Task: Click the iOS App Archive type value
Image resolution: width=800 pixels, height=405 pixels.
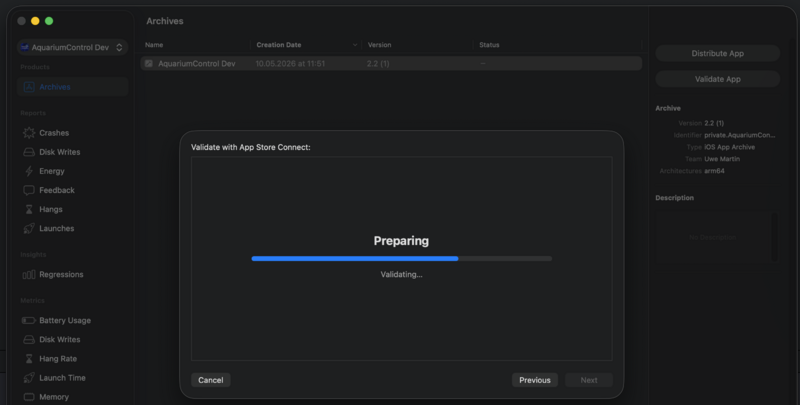Action: 730,147
